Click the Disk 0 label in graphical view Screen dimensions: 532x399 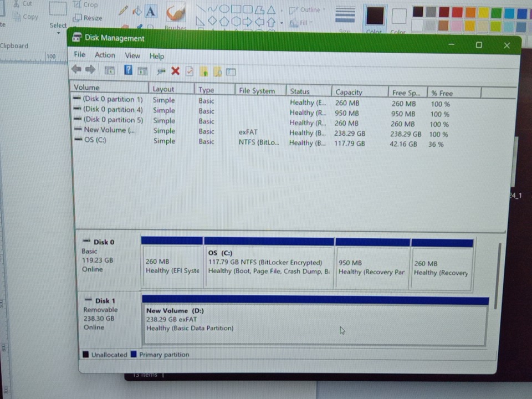[x=104, y=242]
